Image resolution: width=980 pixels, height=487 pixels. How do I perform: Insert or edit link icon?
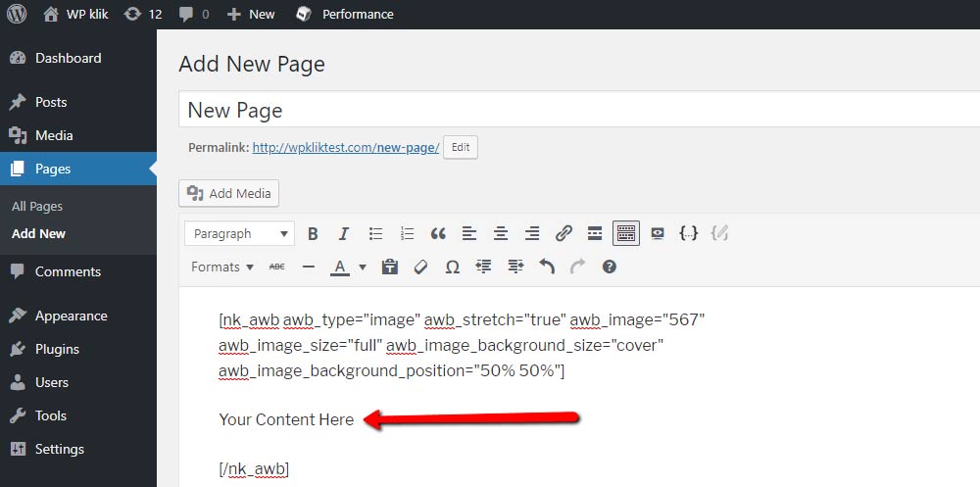(x=563, y=234)
